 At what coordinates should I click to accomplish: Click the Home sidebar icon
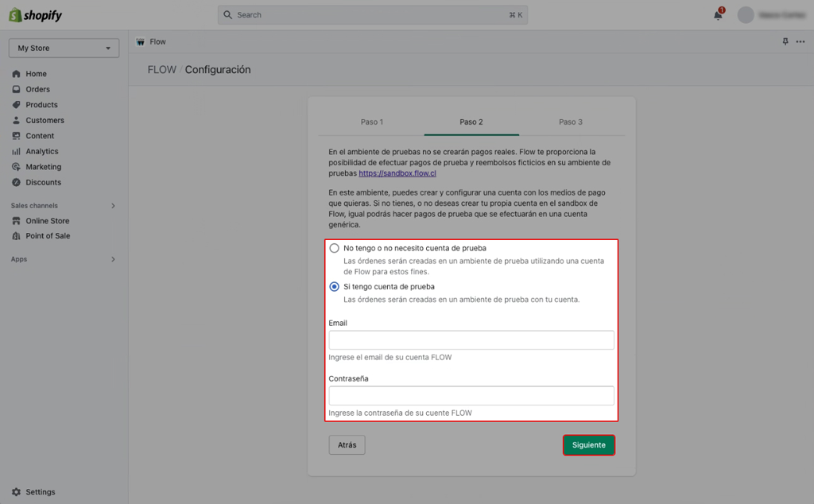pos(16,74)
